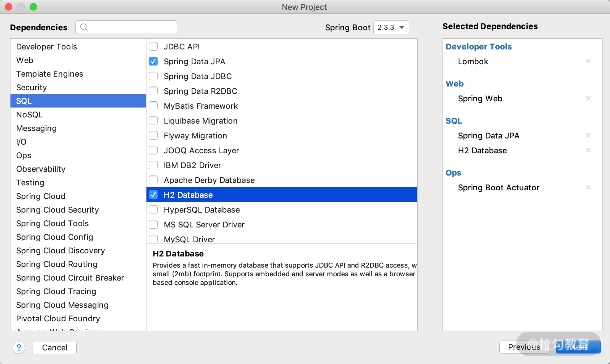Select the Web category
This screenshot has height=364, width=610.
[x=78, y=60]
